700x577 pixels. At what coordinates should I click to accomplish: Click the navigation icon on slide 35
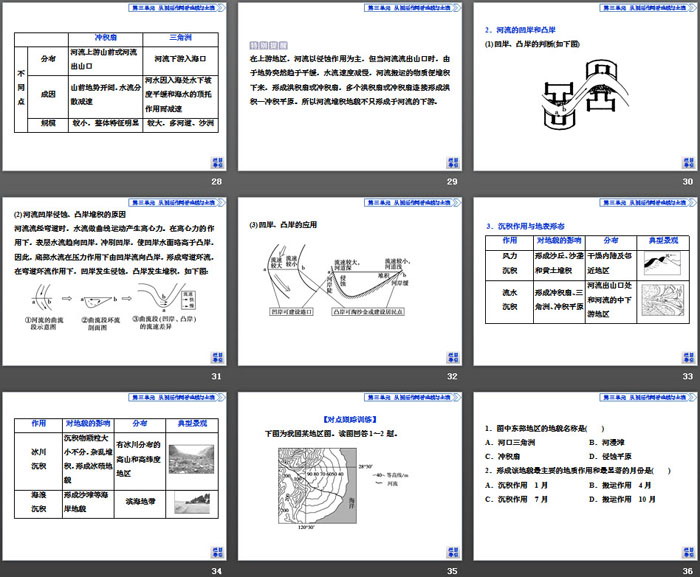[x=453, y=552]
